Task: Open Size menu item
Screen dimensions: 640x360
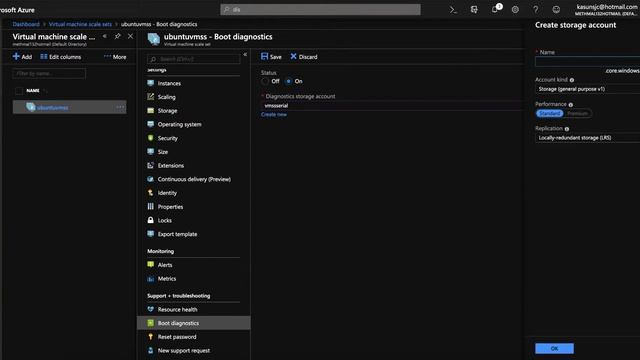Action: (x=163, y=152)
